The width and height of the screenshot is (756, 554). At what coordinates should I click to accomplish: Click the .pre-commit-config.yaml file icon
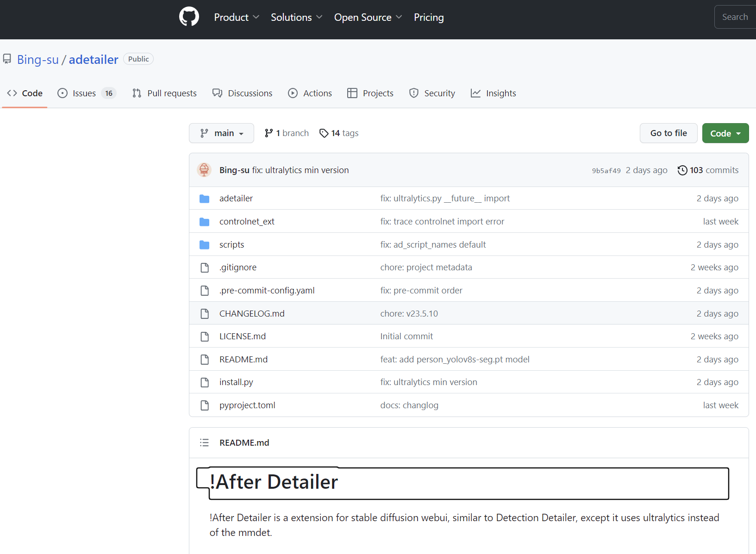tap(204, 291)
